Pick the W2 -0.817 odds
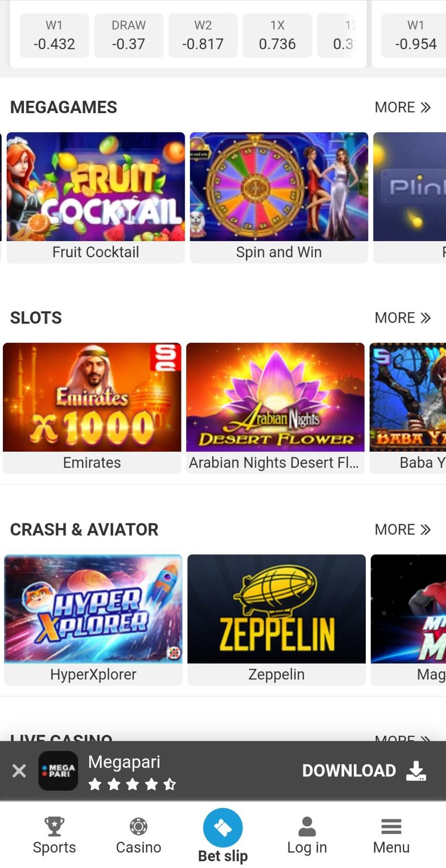The width and height of the screenshot is (446, 868). (x=203, y=36)
